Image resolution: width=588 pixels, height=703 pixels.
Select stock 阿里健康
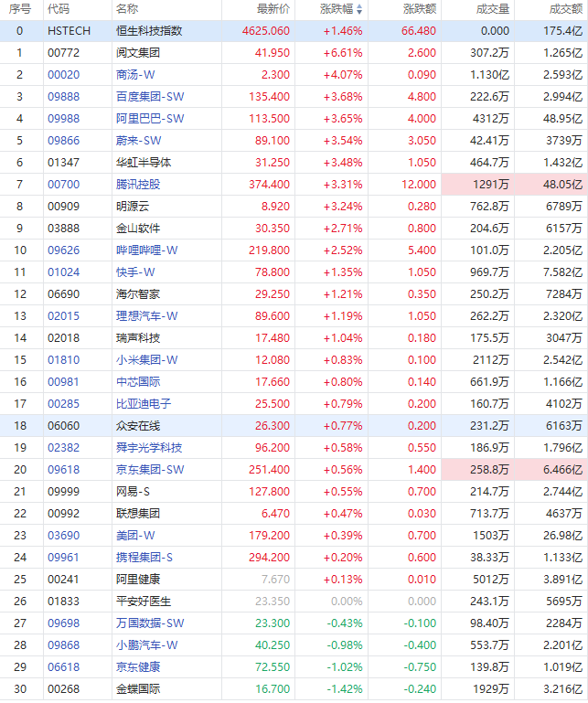(138, 580)
